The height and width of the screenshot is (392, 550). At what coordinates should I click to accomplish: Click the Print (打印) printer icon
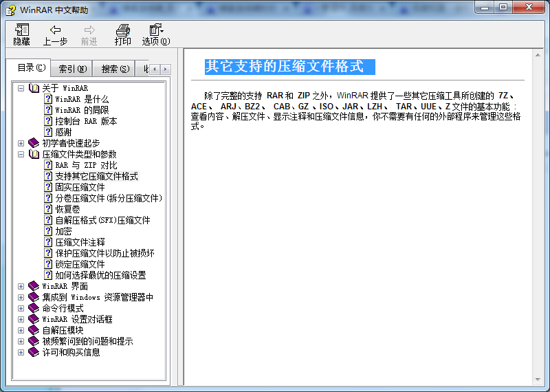coord(123,30)
